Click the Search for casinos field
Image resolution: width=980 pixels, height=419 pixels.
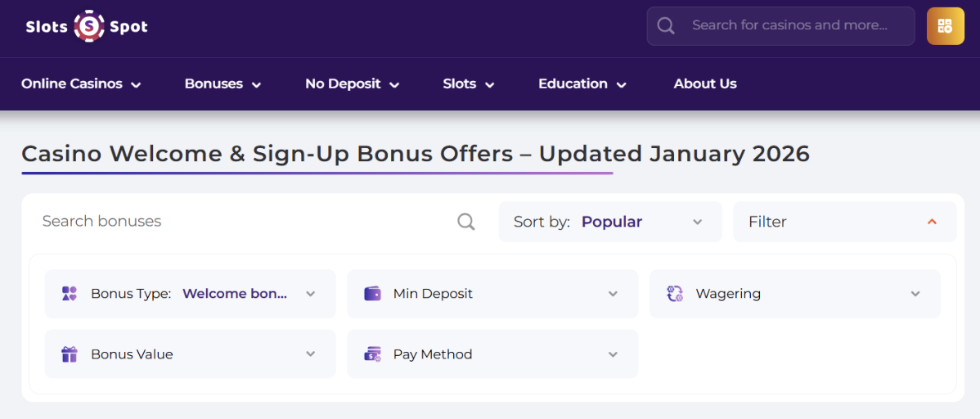tap(789, 25)
